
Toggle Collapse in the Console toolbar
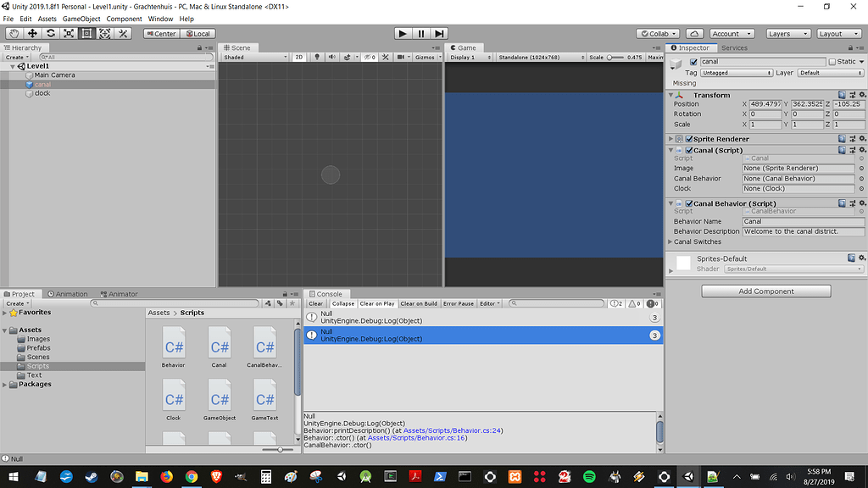coord(342,303)
